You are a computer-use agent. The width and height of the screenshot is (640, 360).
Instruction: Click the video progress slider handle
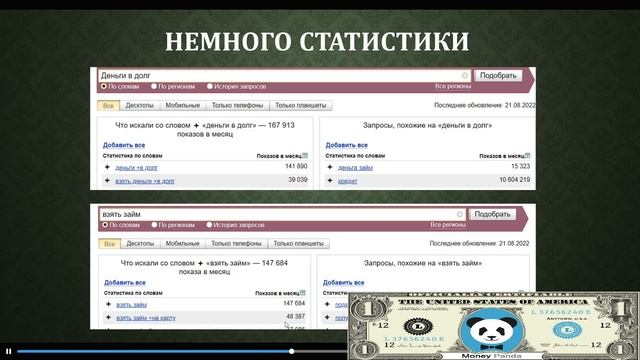[x=291, y=351]
